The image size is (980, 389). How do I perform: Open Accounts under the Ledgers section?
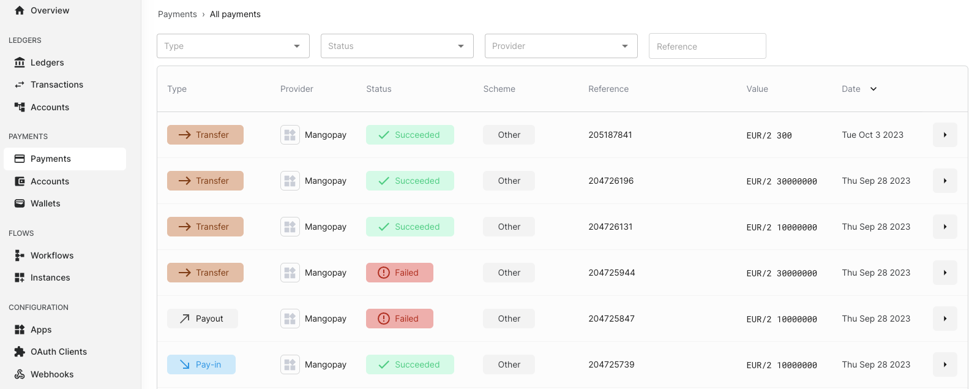click(50, 107)
